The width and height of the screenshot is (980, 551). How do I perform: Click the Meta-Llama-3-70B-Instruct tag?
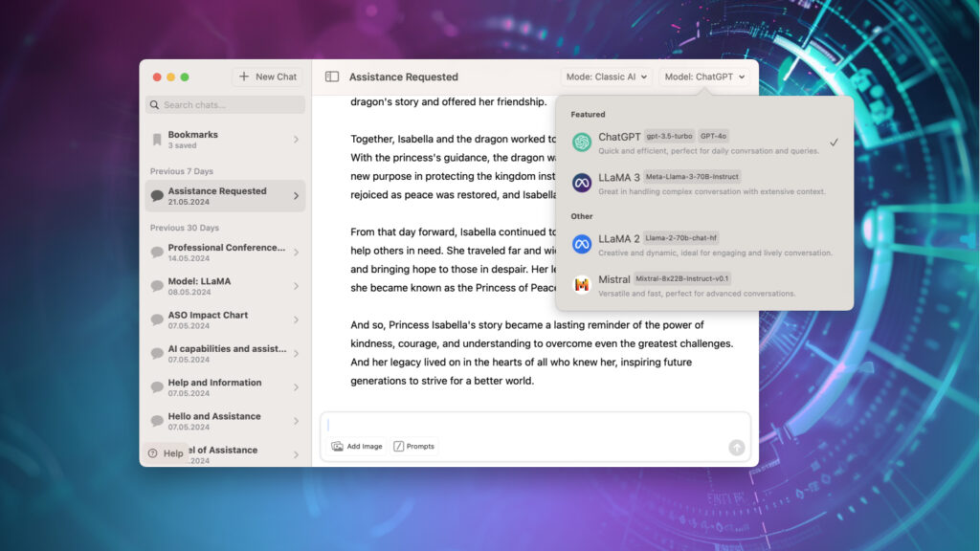692,177
